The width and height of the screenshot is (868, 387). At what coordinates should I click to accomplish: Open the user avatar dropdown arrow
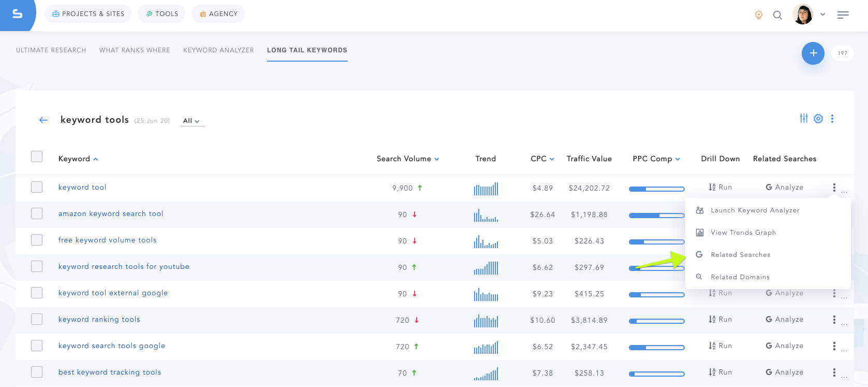822,15
